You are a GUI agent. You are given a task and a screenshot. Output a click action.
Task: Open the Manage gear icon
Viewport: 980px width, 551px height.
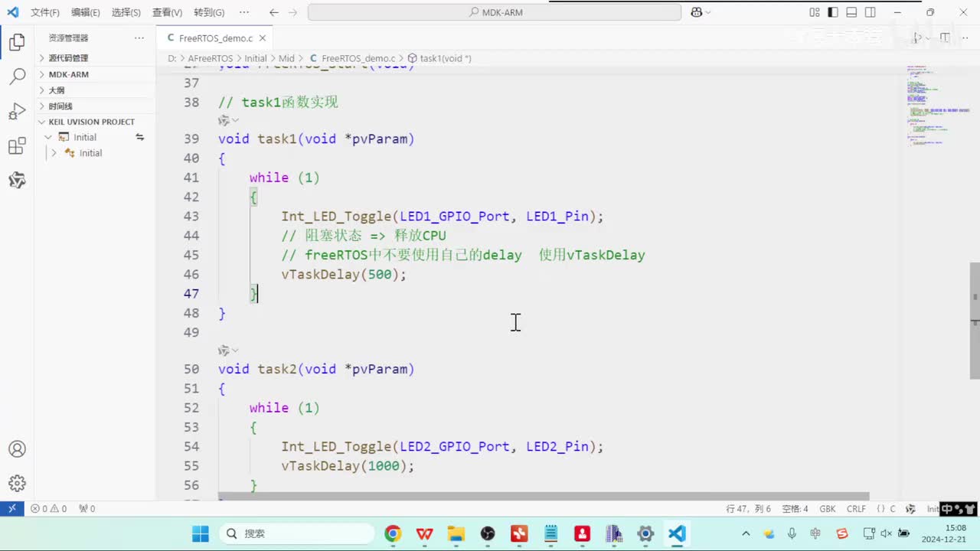point(17,484)
